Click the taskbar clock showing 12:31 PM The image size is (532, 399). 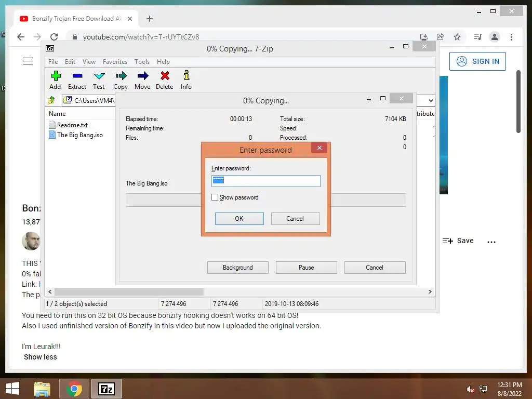[x=510, y=389]
